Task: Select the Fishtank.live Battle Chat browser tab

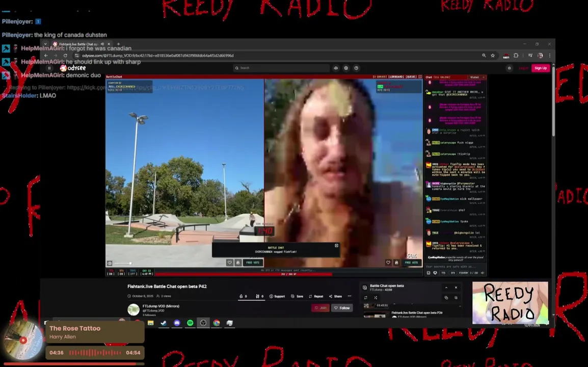Action: [82, 44]
